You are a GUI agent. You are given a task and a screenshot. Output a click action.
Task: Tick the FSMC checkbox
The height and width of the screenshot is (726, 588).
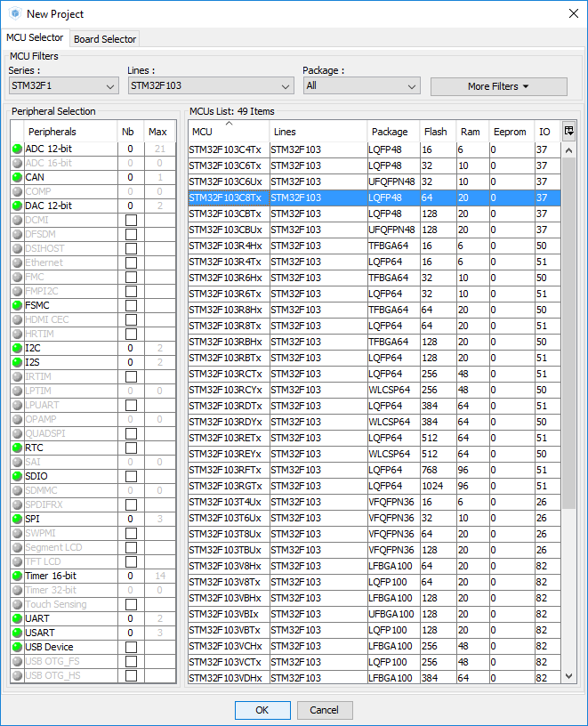tap(131, 305)
